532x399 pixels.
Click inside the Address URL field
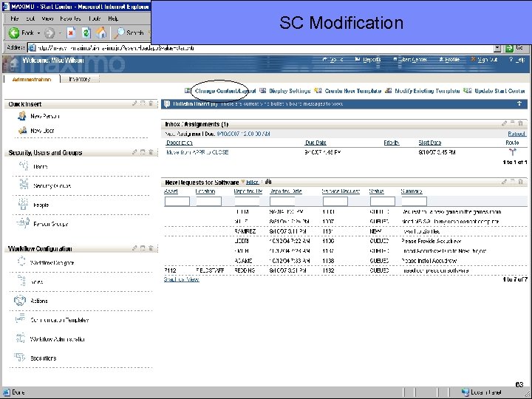tap(261, 48)
